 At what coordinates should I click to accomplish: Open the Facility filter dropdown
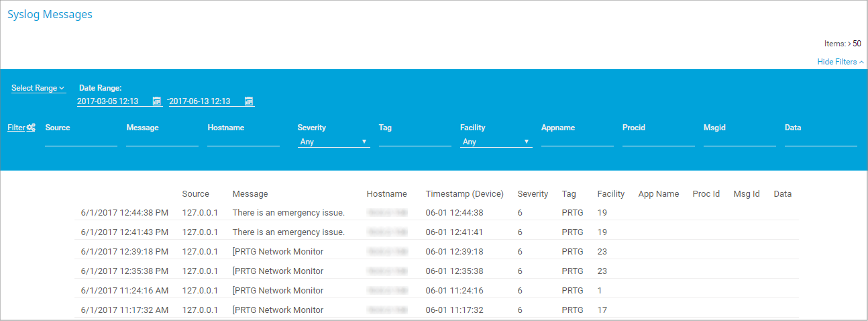(x=496, y=142)
